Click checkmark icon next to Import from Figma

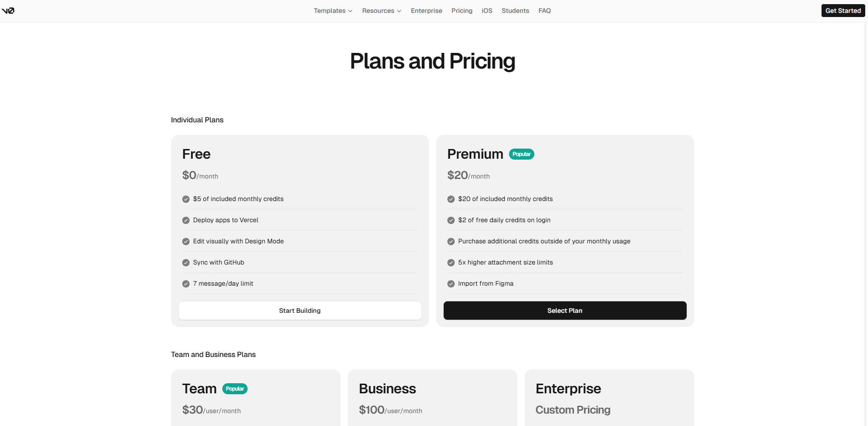coord(451,284)
